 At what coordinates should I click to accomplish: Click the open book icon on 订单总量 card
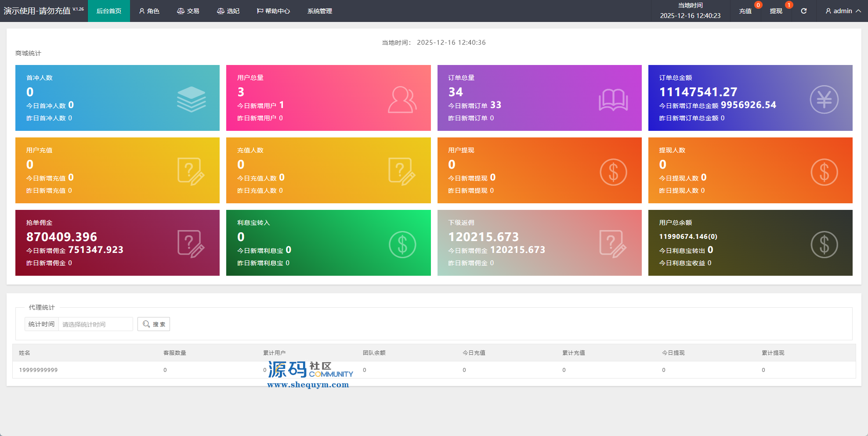[x=613, y=100]
